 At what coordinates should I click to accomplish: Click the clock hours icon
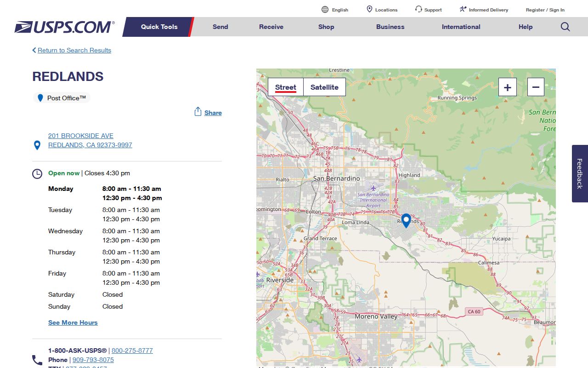click(37, 174)
